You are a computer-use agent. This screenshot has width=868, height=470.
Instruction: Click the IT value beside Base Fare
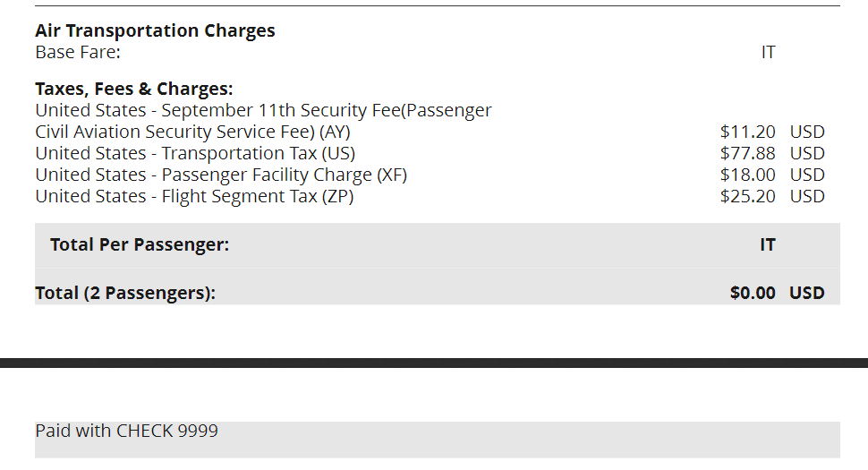pyautogui.click(x=768, y=52)
